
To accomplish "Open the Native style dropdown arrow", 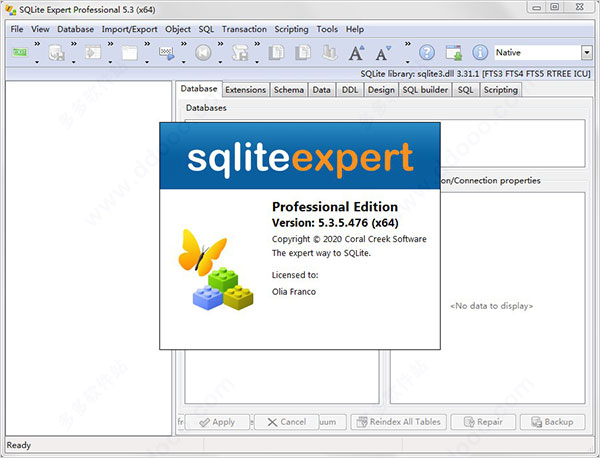I will (586, 52).
